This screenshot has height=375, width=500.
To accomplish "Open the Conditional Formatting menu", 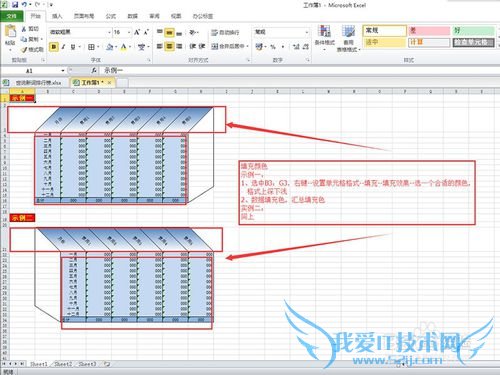I will pyautogui.click(x=325, y=37).
